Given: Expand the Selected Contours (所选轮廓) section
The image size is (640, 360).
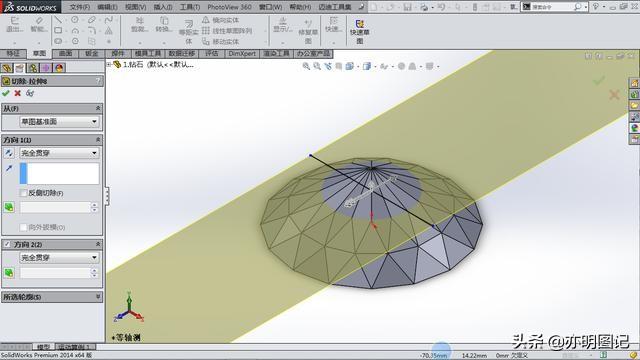Looking at the screenshot, I should [52, 297].
